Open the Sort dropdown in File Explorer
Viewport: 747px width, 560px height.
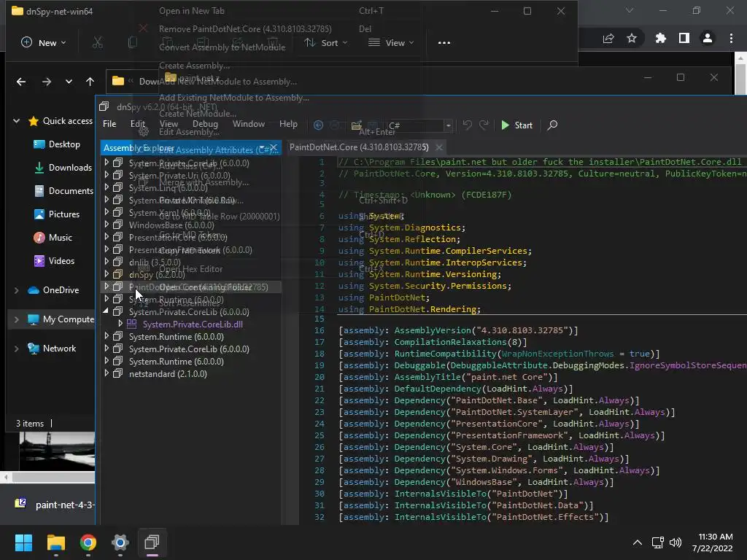click(x=326, y=43)
